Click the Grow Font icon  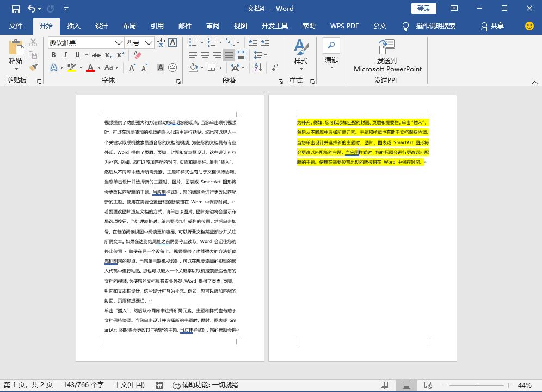coord(132,67)
